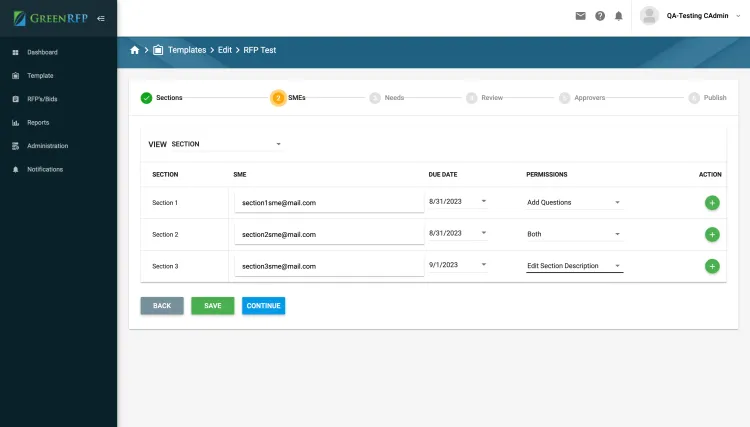
Task: Add an SME with Section 1 plus button
Action: click(712, 203)
